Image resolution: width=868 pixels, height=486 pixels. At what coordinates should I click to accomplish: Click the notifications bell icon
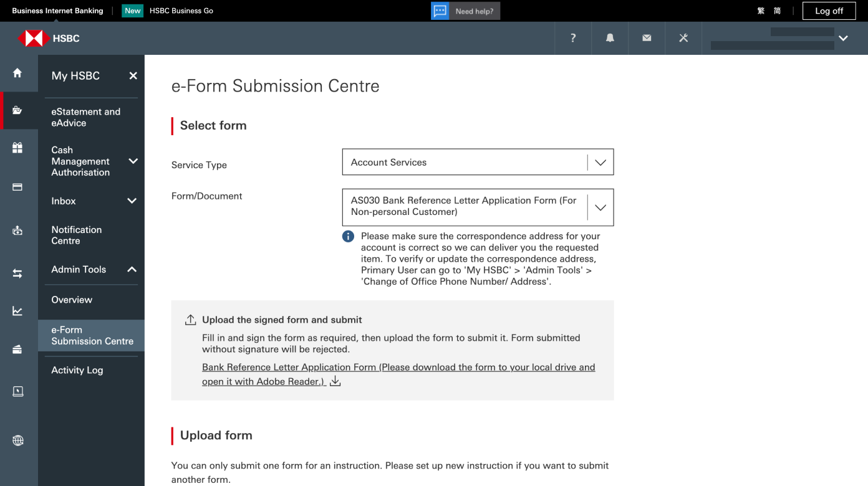609,38
